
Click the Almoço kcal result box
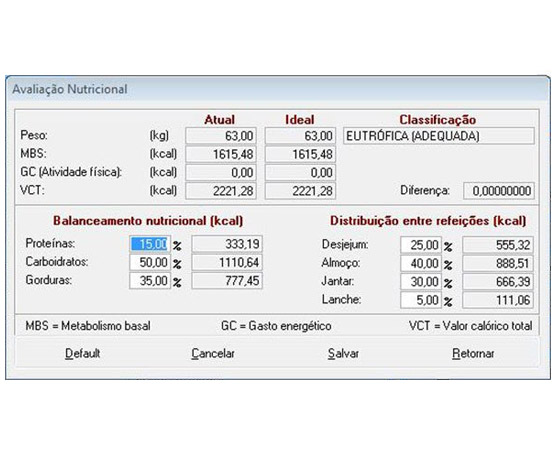click(x=498, y=263)
